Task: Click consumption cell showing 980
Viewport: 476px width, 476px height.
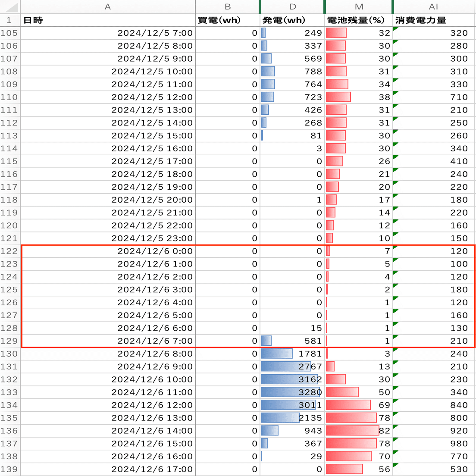Action: pyautogui.click(x=434, y=444)
